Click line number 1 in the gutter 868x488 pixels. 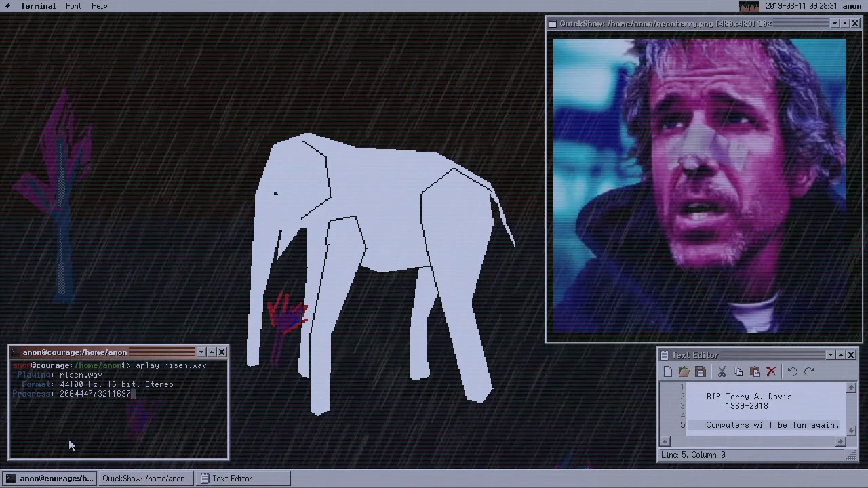pyautogui.click(x=683, y=387)
